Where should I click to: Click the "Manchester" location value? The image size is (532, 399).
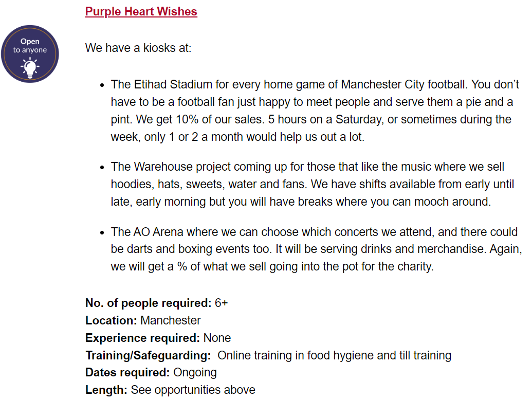[x=171, y=320]
